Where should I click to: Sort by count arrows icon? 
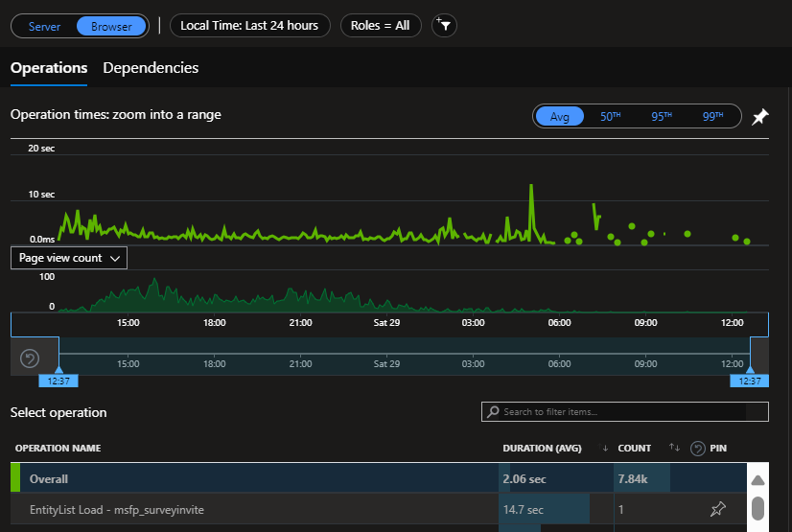click(x=674, y=448)
